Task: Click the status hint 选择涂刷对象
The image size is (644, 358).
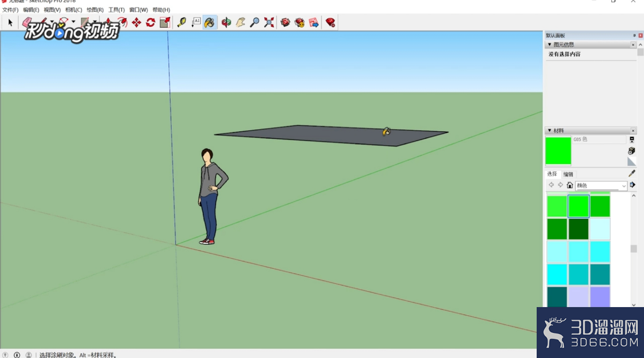Action: click(x=58, y=354)
